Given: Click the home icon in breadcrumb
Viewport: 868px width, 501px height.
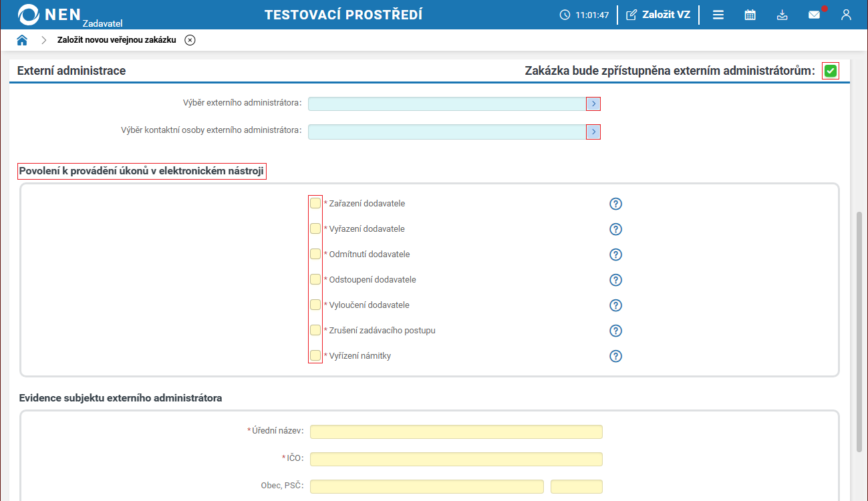Looking at the screenshot, I should (22, 40).
